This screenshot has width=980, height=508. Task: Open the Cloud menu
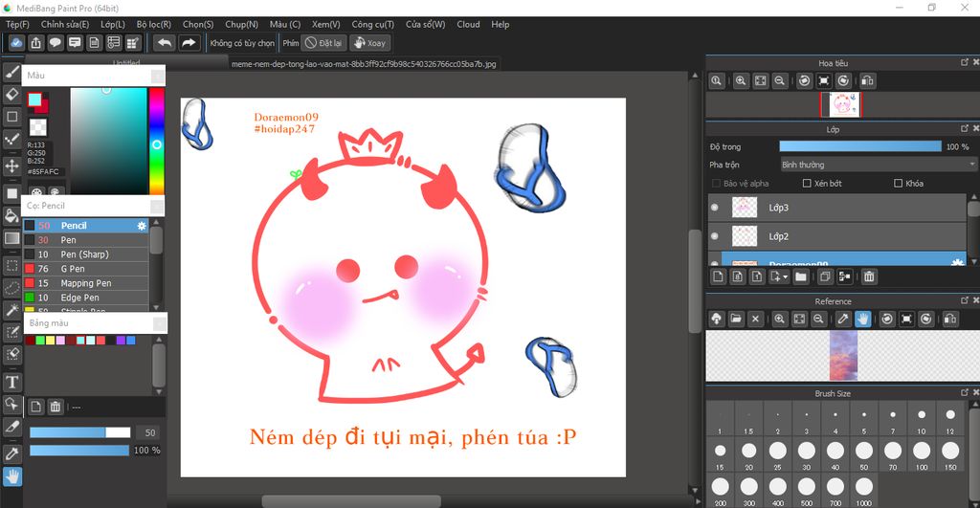pos(468,24)
